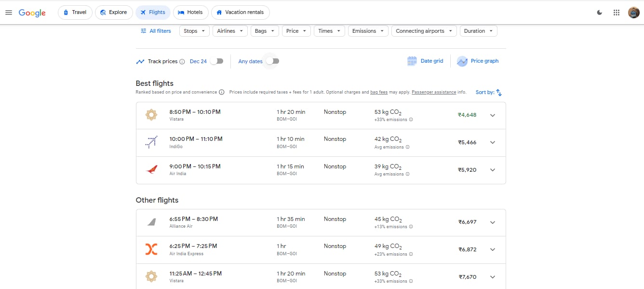The image size is (644, 289).
Task: Open the Google main menu hamburger icon
Action: [x=8, y=13]
